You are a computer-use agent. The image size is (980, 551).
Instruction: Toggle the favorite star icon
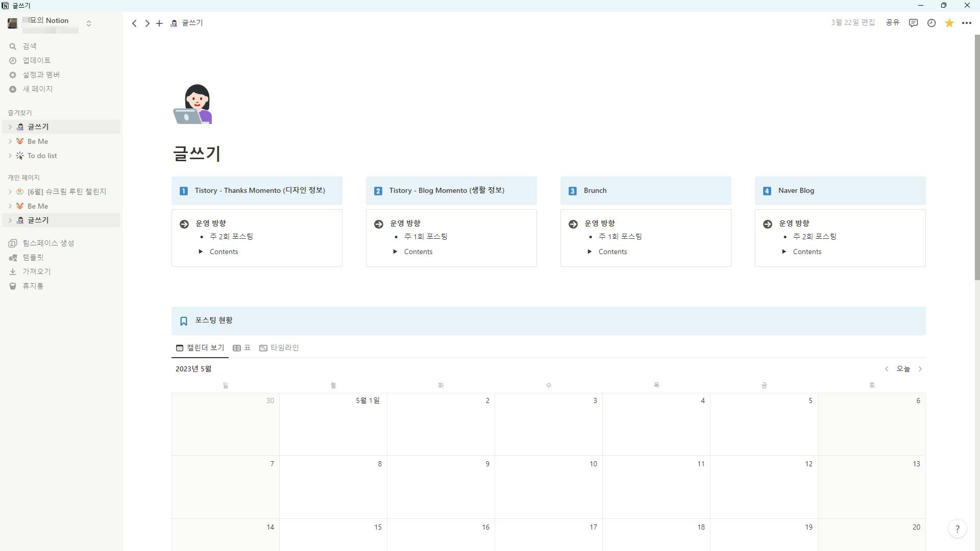click(x=949, y=23)
